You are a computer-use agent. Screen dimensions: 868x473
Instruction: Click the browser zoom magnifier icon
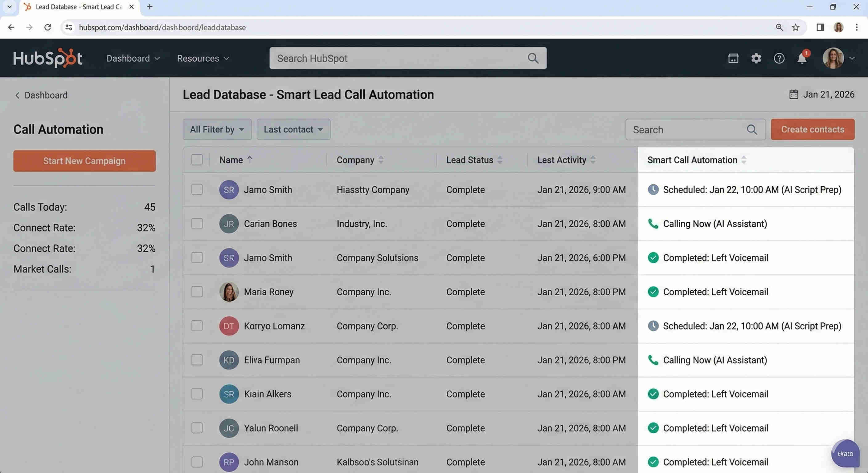pyautogui.click(x=779, y=27)
